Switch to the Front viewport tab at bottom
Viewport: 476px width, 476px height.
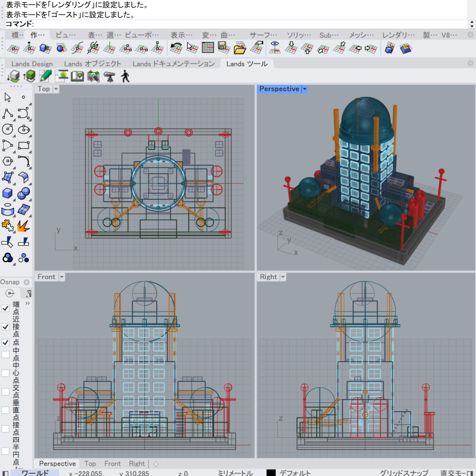tap(112, 463)
